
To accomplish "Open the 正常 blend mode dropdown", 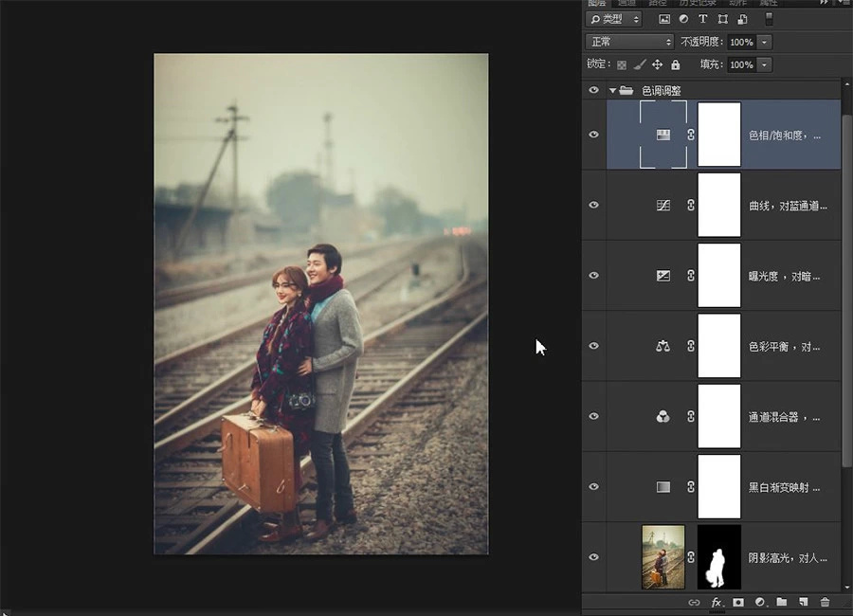I will tap(630, 42).
